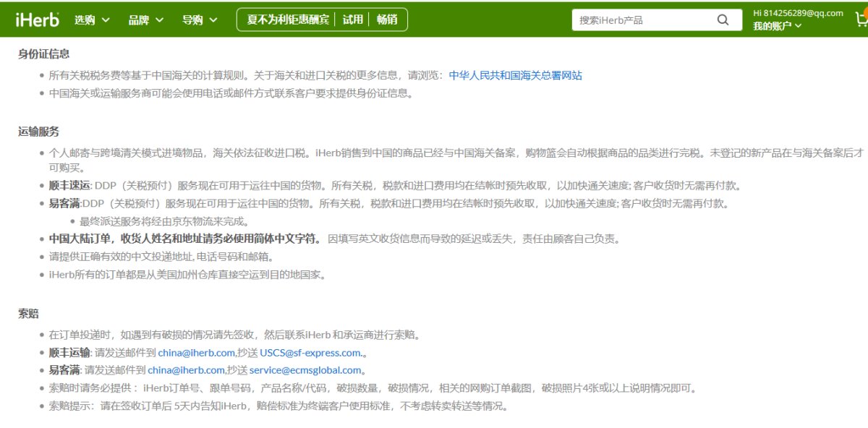Image resolution: width=868 pixels, height=428 pixels.
Task: Click the service@ecmsglobal.com email link
Action: pyautogui.click(x=305, y=370)
